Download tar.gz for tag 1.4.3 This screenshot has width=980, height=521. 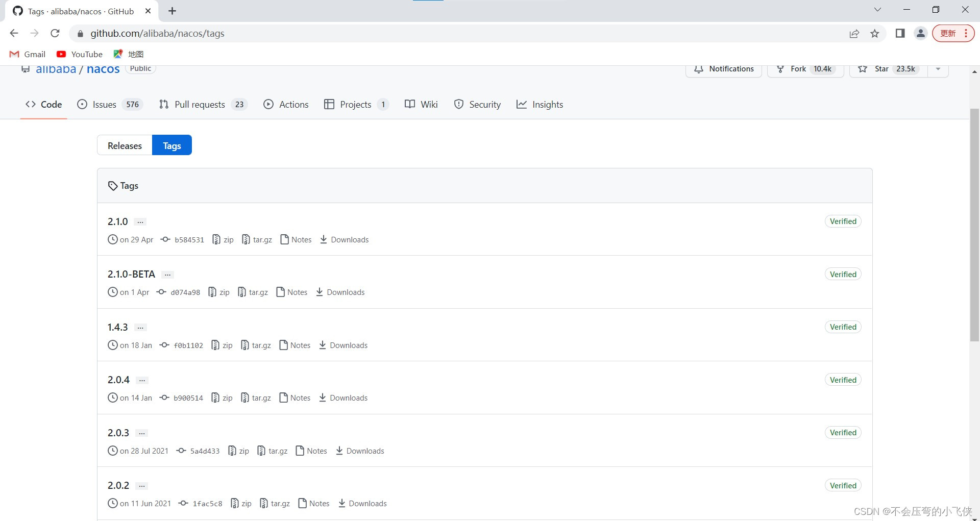tap(256, 345)
